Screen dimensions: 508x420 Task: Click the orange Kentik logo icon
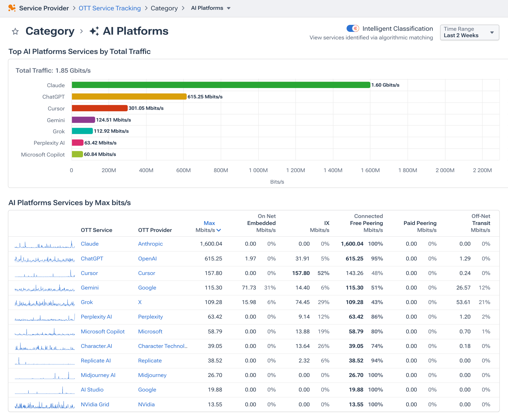(x=12, y=8)
